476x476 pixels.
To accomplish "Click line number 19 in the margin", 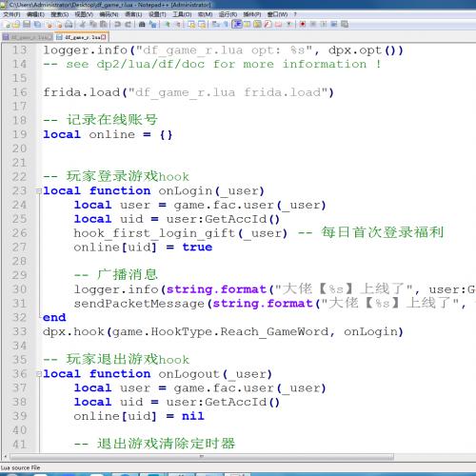I will [x=19, y=134].
